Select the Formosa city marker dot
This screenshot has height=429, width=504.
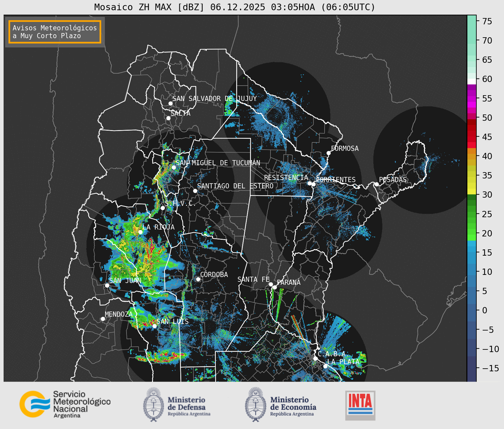click(x=328, y=153)
